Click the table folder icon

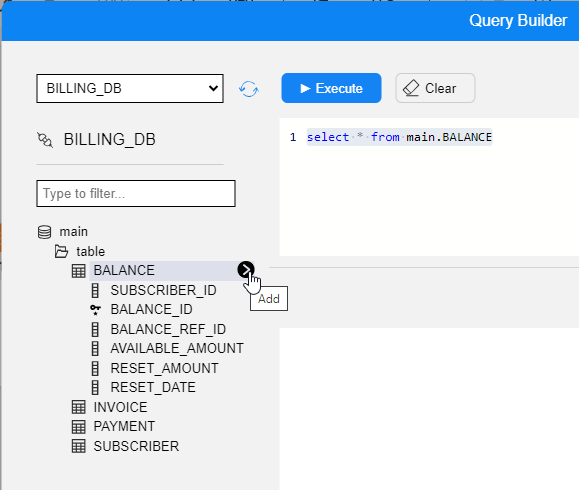[61, 251]
